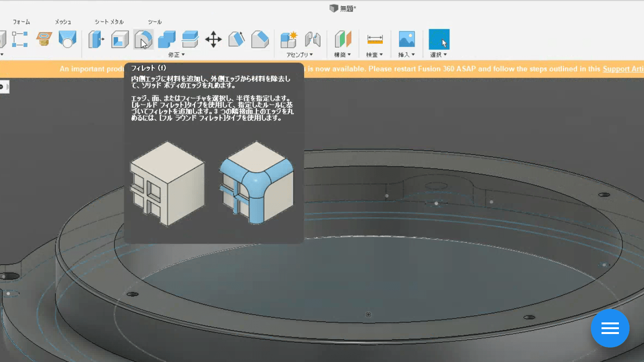
Task: Open the Press Pull tool
Action: coord(95,40)
